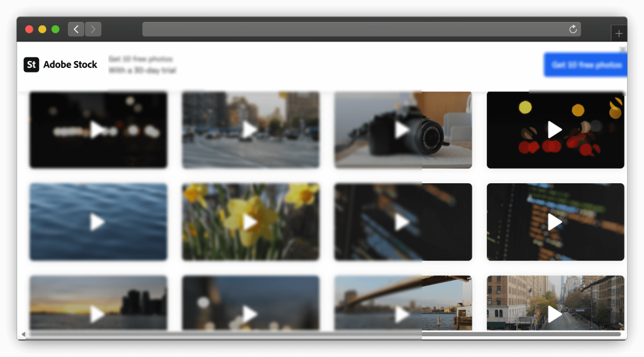Click the horizontal scrollbar at the bottom
This screenshot has width=644, height=357.
pos(314,334)
